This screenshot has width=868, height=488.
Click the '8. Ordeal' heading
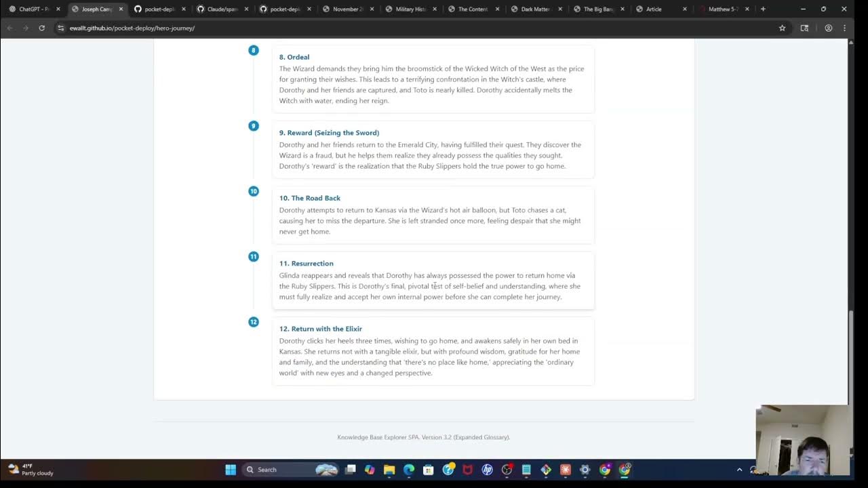click(294, 57)
